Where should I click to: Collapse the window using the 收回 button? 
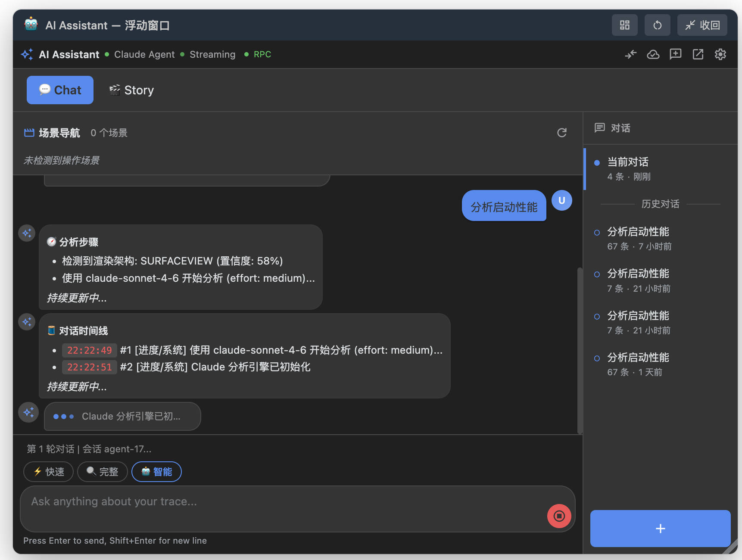(x=702, y=25)
